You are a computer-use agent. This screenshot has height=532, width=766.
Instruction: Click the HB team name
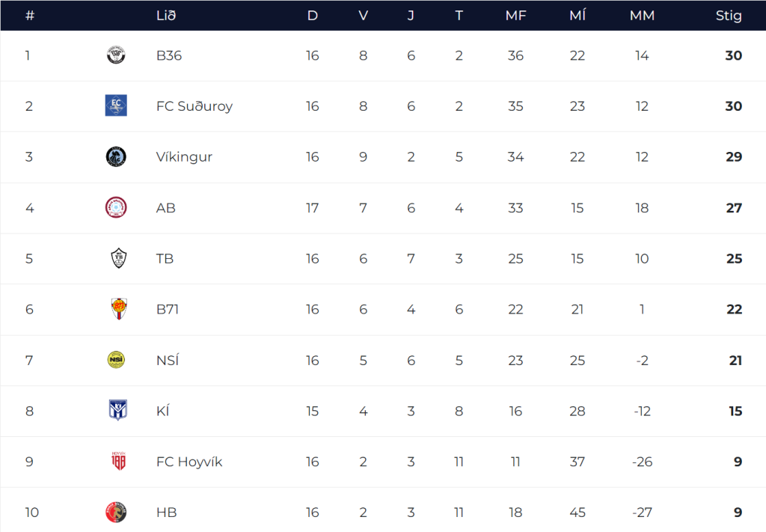[x=167, y=513]
